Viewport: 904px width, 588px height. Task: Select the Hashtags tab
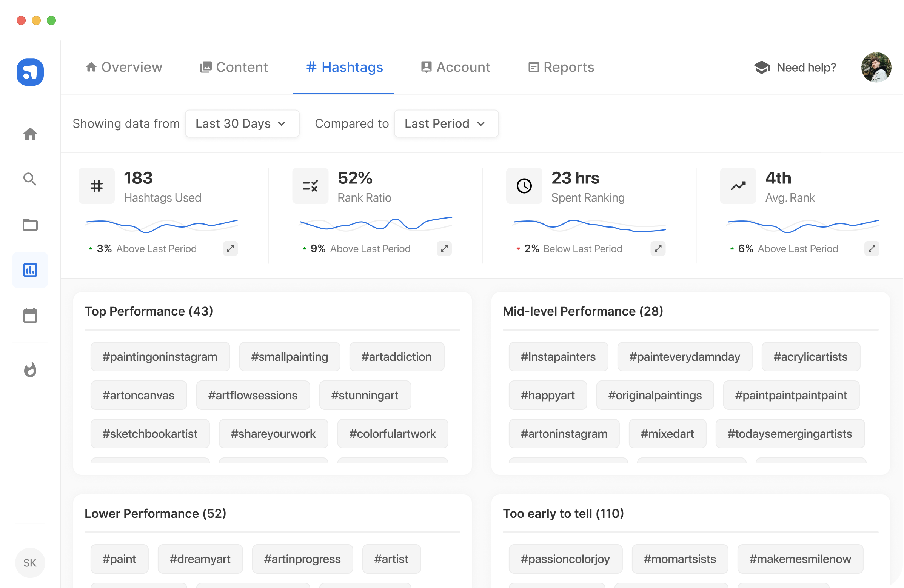[344, 67]
